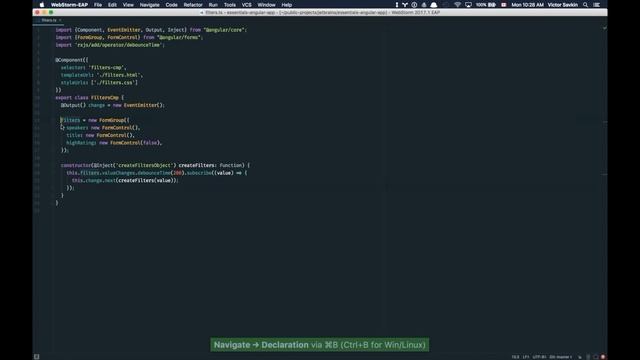Click the 'filters-cmp' selector string
The image size is (640, 360).
tap(107, 67)
